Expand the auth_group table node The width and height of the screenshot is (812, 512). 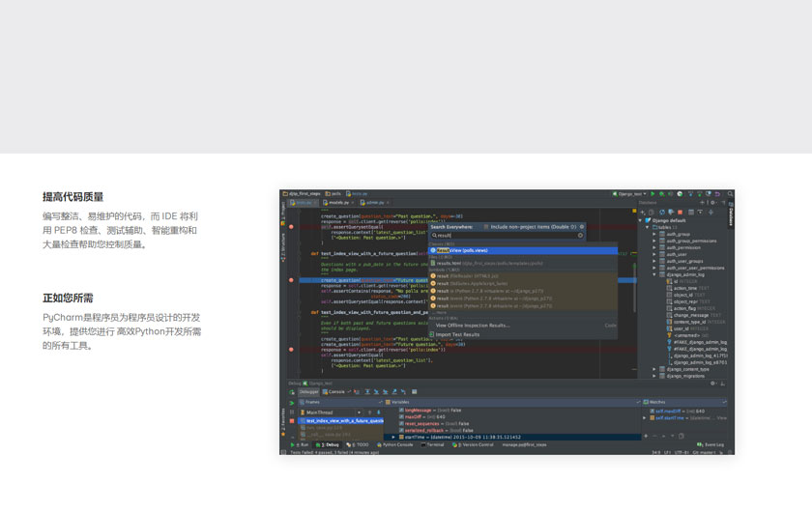coord(654,234)
